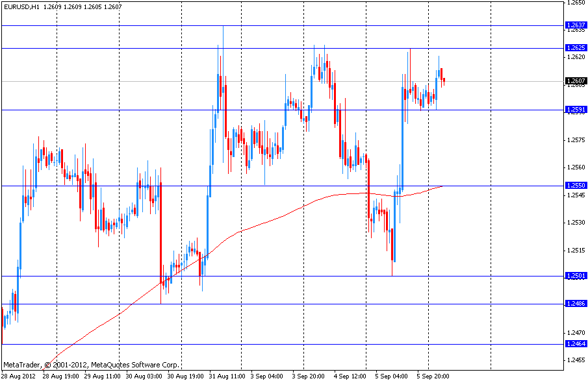Select the 4 Sep 12:00 time marker
The height and width of the screenshot is (381, 588).
pos(350,376)
